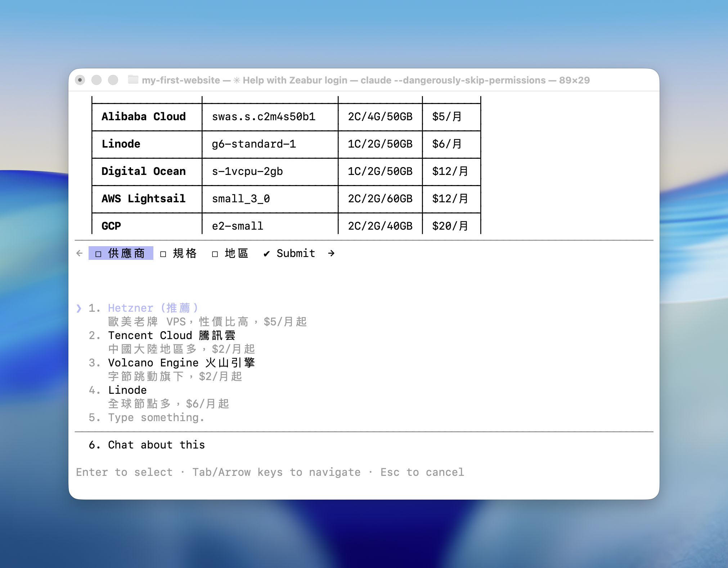Click the green zoom window button

(113, 80)
